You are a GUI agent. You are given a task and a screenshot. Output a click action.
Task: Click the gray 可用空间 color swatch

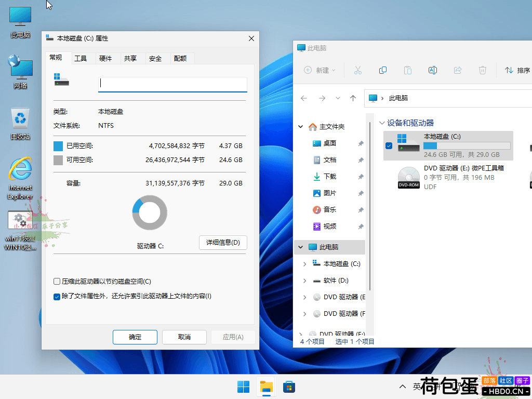(58, 160)
